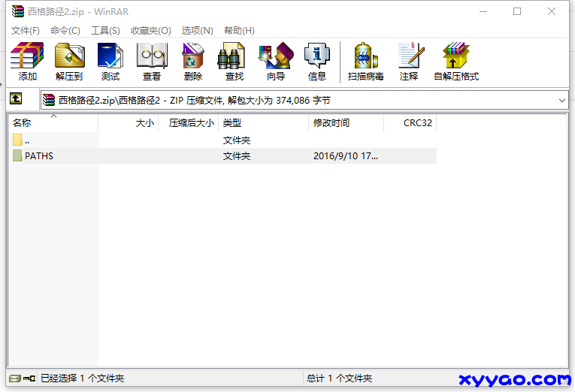
Task: Click the PATHS row date 2016/9/10
Action: [x=346, y=156]
